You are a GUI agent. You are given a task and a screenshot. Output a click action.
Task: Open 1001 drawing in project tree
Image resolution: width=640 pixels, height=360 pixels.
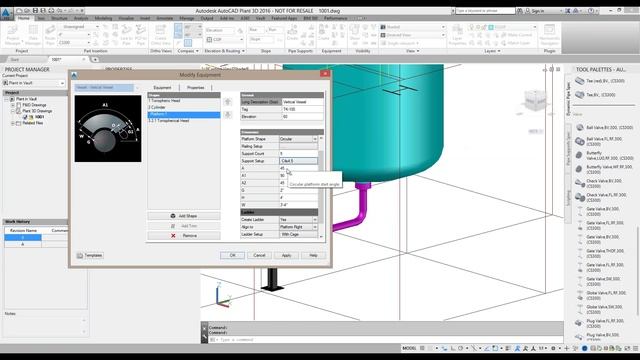pyautogui.click(x=40, y=117)
